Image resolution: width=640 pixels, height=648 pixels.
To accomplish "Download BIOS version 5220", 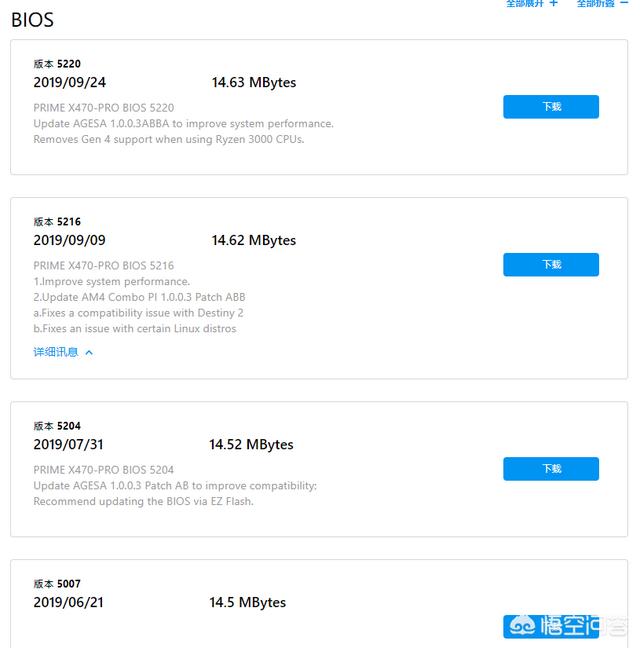I will coord(551,107).
